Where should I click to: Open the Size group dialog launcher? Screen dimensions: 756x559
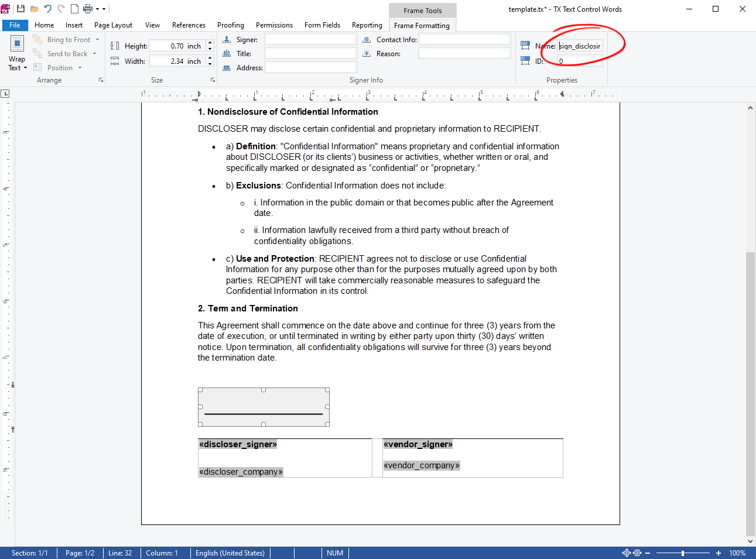tap(213, 80)
